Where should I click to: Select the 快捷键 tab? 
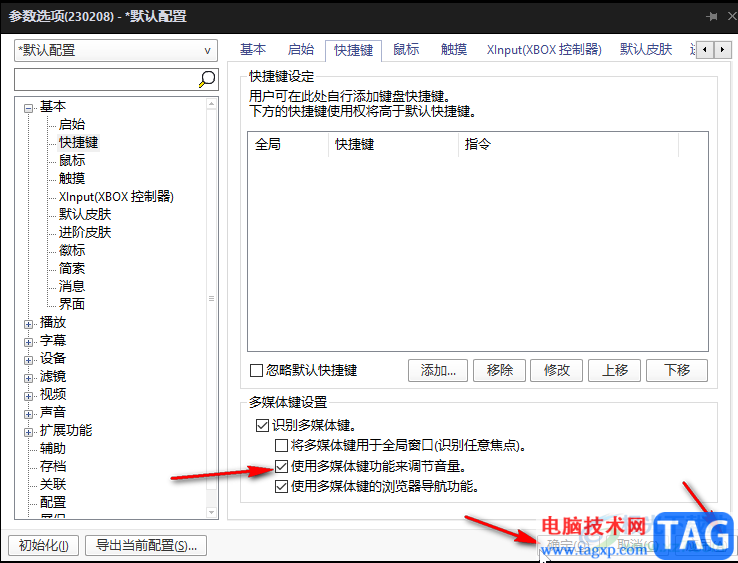pos(353,50)
